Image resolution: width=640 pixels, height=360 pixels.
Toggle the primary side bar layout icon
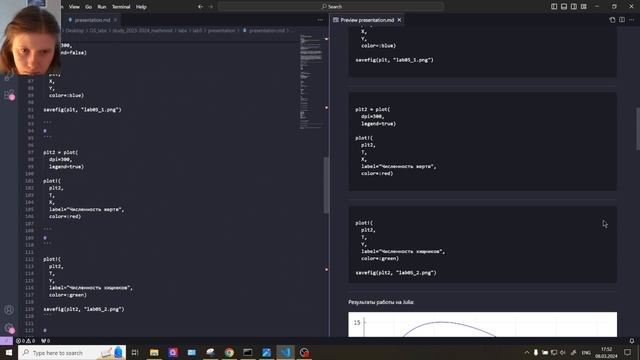tap(554, 7)
